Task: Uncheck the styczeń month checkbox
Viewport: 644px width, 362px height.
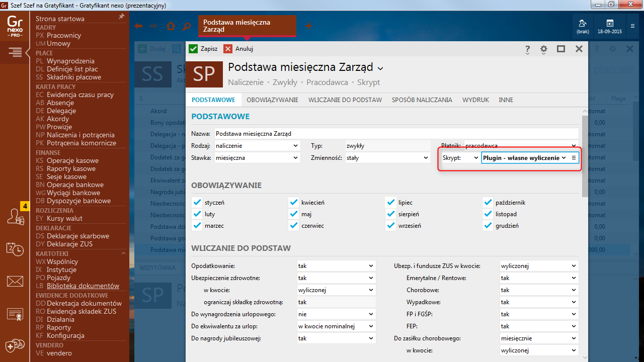Action: click(197, 203)
